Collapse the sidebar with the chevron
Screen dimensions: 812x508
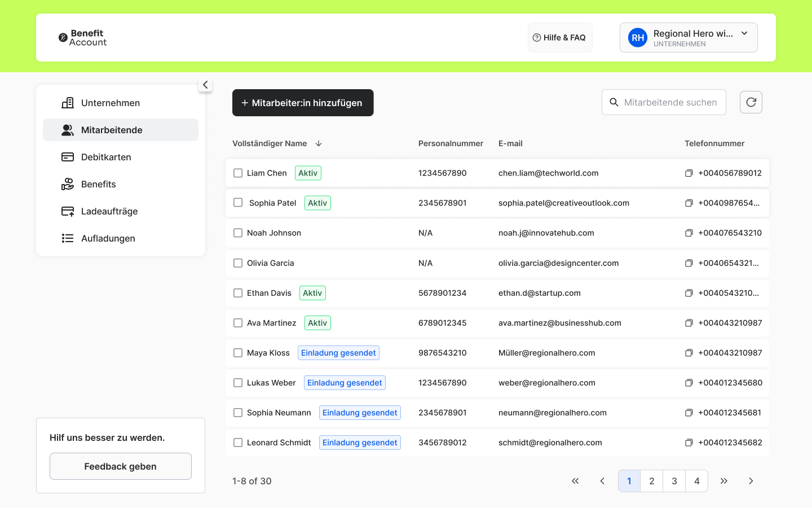(205, 85)
